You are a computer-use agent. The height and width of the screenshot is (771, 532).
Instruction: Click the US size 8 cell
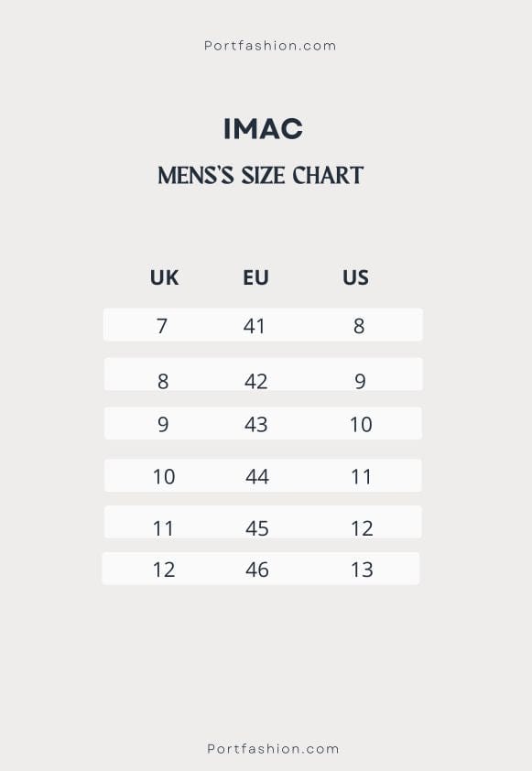[359, 326]
